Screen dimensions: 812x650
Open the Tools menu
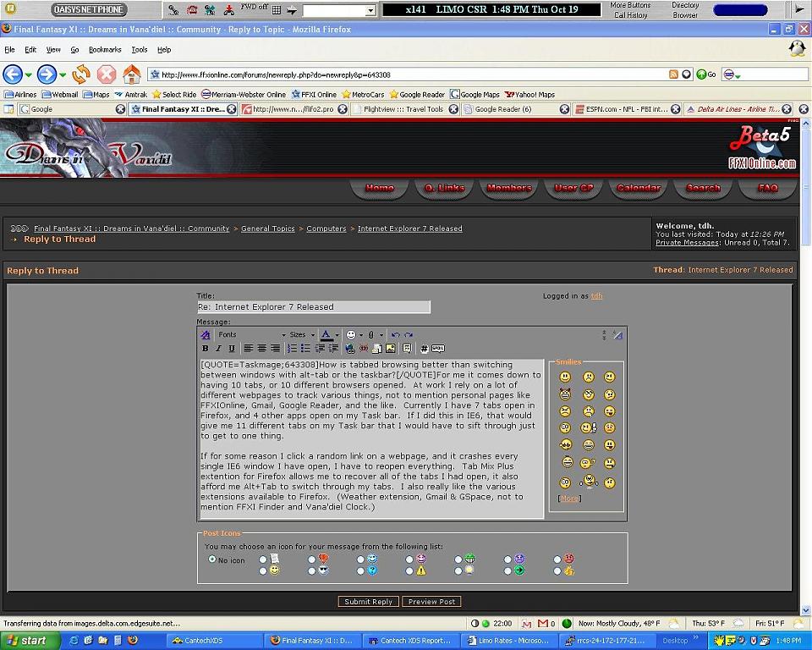(140, 50)
